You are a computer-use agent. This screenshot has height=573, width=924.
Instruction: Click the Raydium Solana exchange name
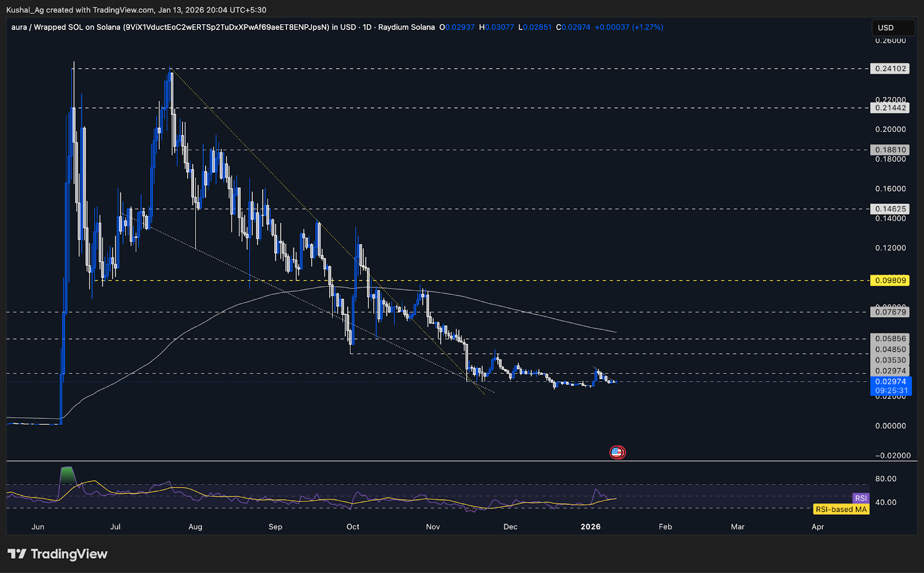[407, 27]
